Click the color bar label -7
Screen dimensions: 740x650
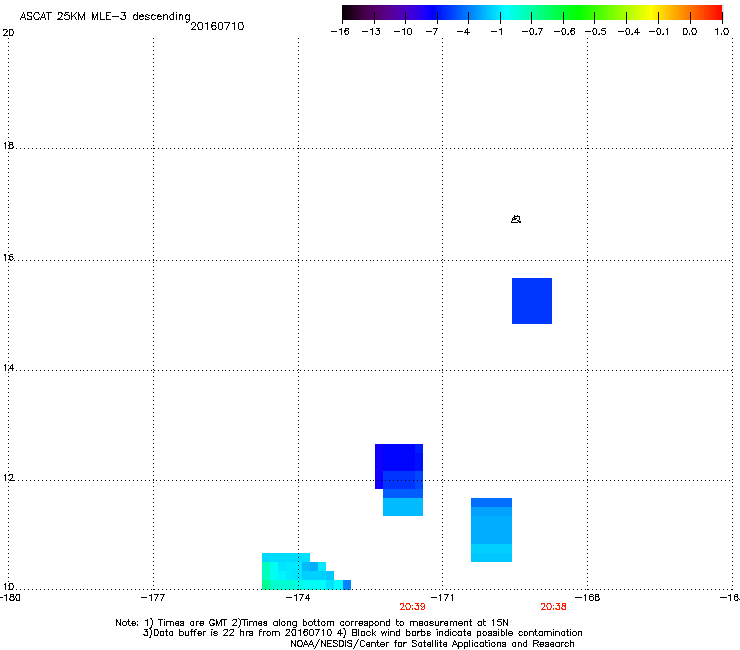432,32
